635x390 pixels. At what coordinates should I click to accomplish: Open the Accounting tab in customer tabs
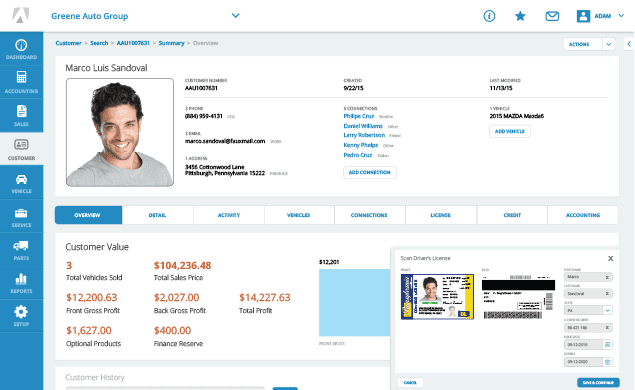(x=583, y=215)
